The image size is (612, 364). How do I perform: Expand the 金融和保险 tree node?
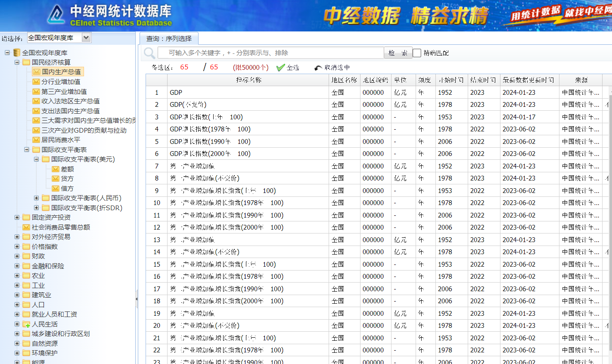[16, 265]
